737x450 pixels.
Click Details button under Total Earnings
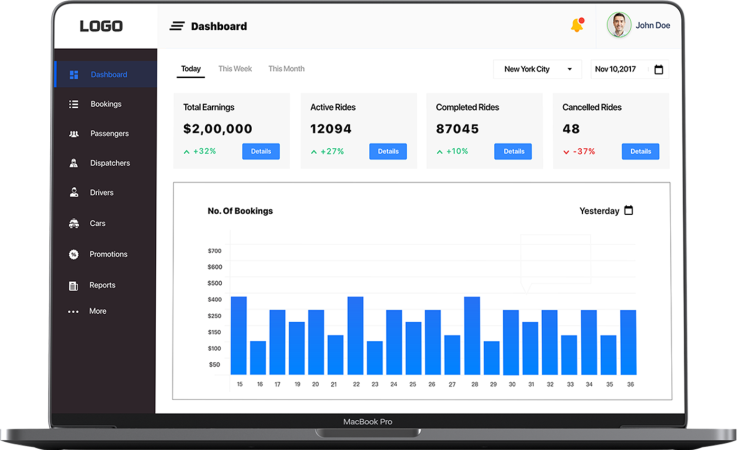click(x=261, y=151)
